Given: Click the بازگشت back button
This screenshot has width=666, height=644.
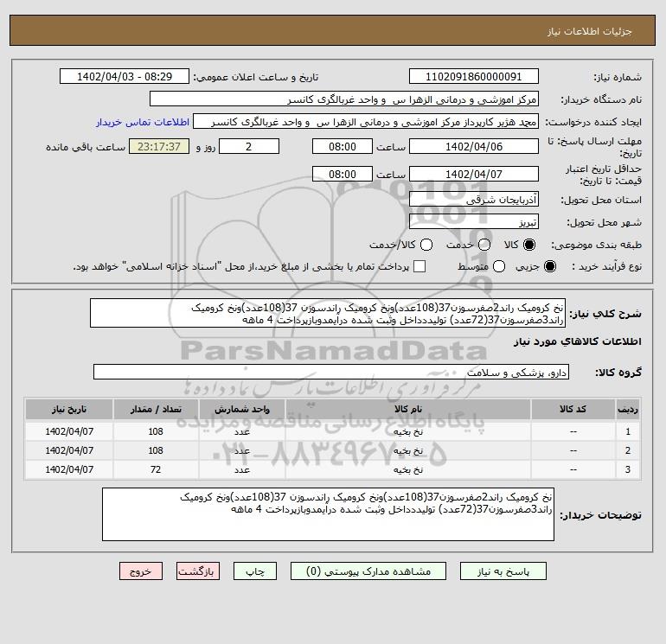Looking at the screenshot, I should [198, 571].
